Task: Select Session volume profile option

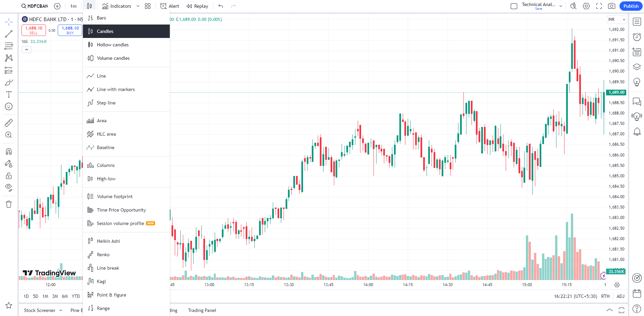Action: click(126, 223)
